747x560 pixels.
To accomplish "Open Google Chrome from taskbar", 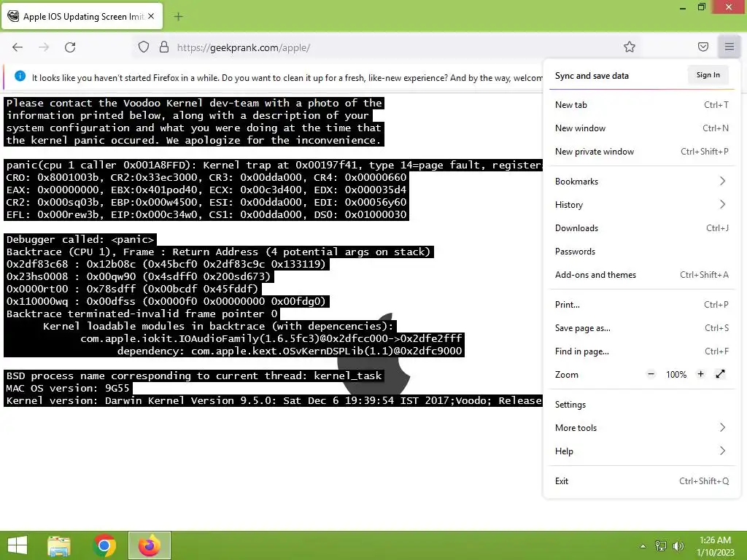I will pos(104,545).
